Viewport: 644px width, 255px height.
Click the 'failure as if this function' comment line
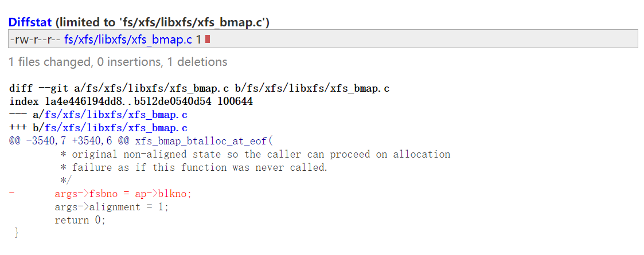coord(194,167)
